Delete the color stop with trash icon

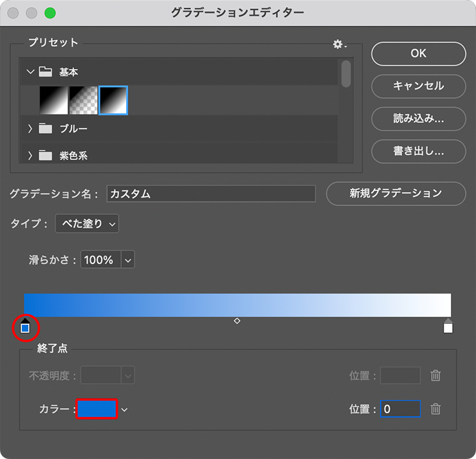435,409
